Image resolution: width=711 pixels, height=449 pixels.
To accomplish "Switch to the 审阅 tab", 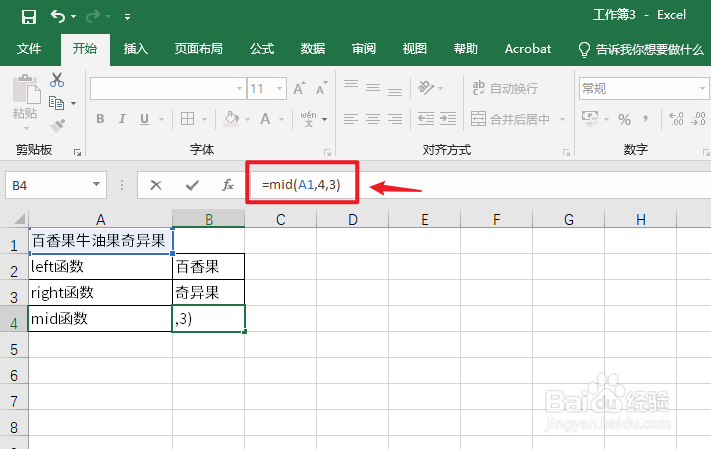I will (364, 49).
